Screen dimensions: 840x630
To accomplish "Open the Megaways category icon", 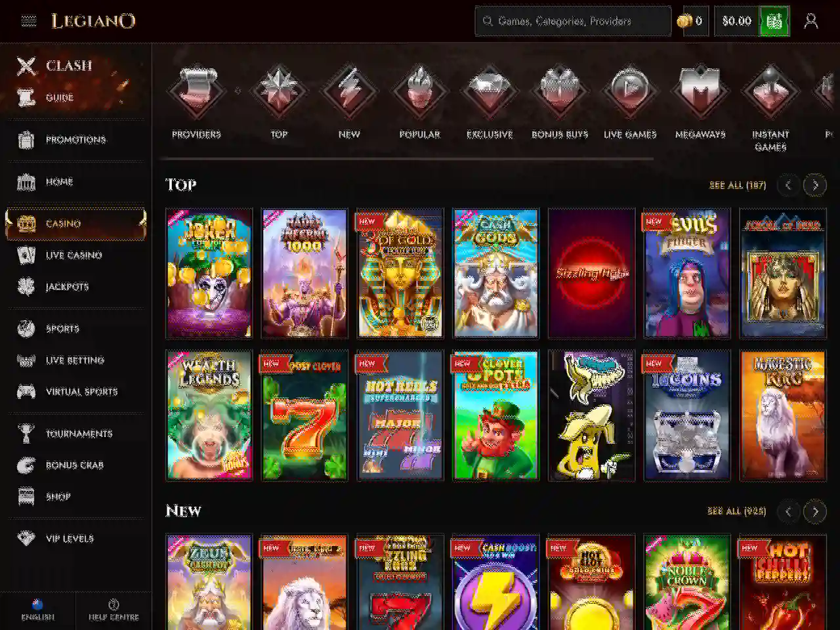I will coord(700,91).
